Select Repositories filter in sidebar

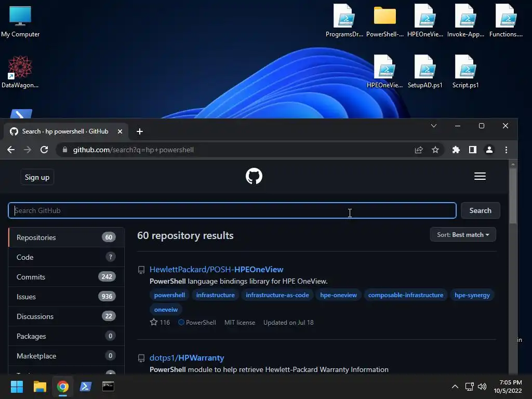(66, 237)
